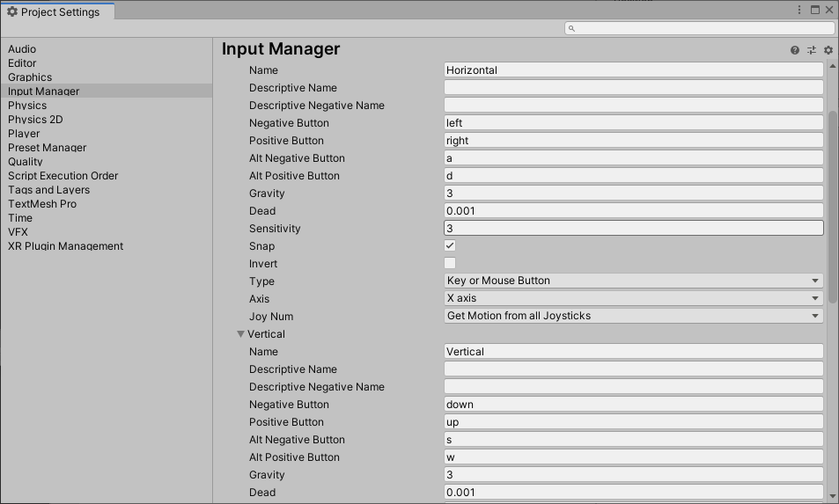Image resolution: width=839 pixels, height=504 pixels.
Task: Click the settings search field
Action: pyautogui.click(x=699, y=28)
